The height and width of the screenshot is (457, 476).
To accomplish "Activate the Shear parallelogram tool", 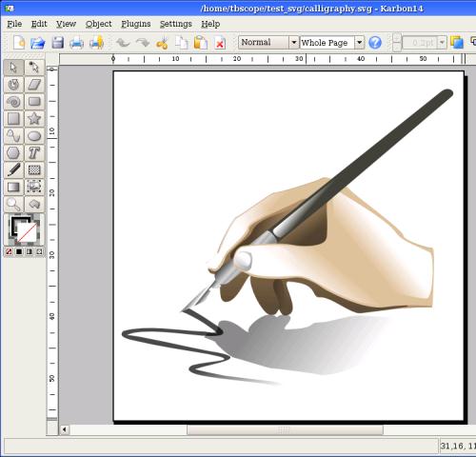I will pyautogui.click(x=34, y=85).
